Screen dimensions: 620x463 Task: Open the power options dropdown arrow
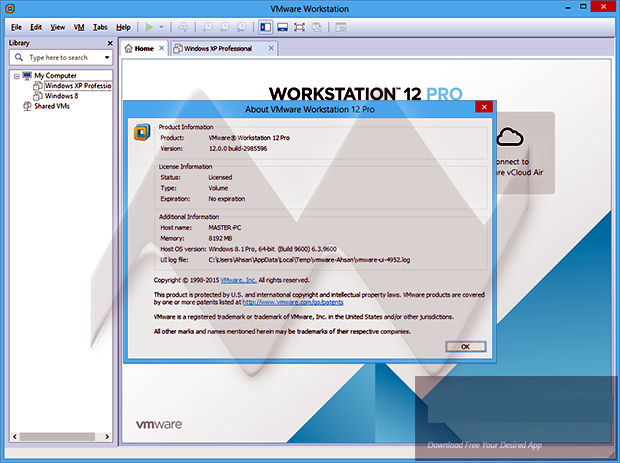click(x=161, y=27)
